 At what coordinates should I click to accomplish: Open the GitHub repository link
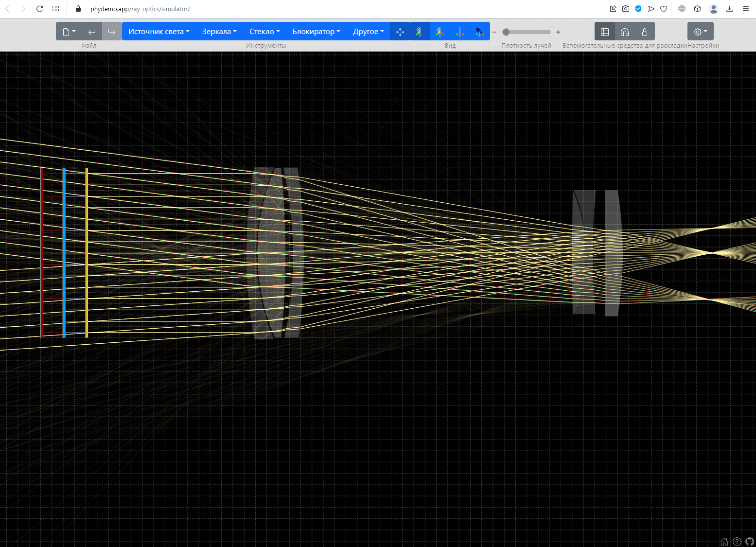750,542
